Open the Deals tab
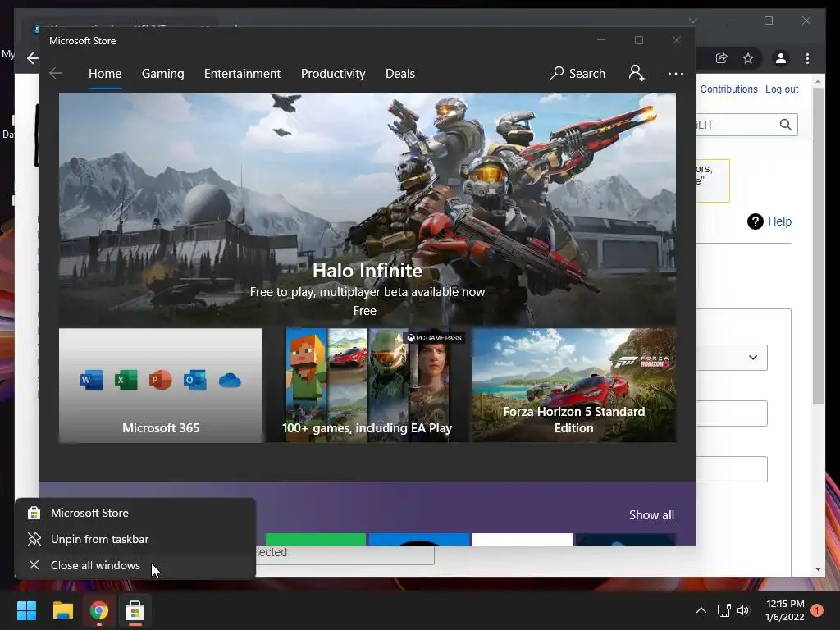This screenshot has width=840, height=630. tap(400, 74)
